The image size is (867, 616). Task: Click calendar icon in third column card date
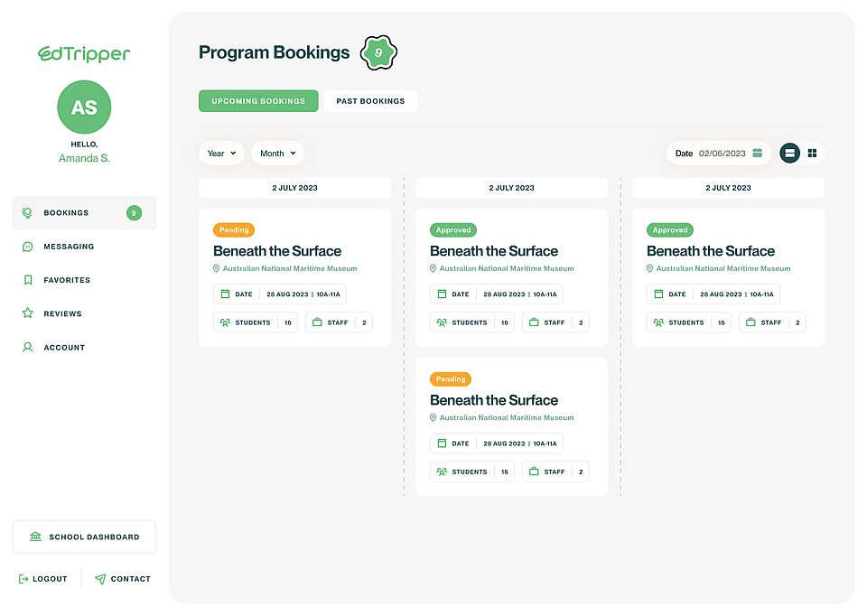[658, 294]
